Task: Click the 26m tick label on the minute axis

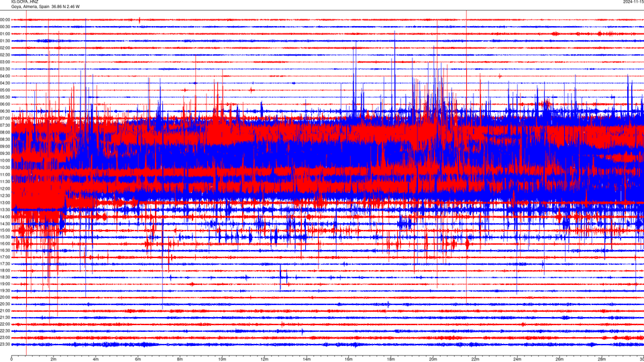Action: pyautogui.click(x=559, y=359)
